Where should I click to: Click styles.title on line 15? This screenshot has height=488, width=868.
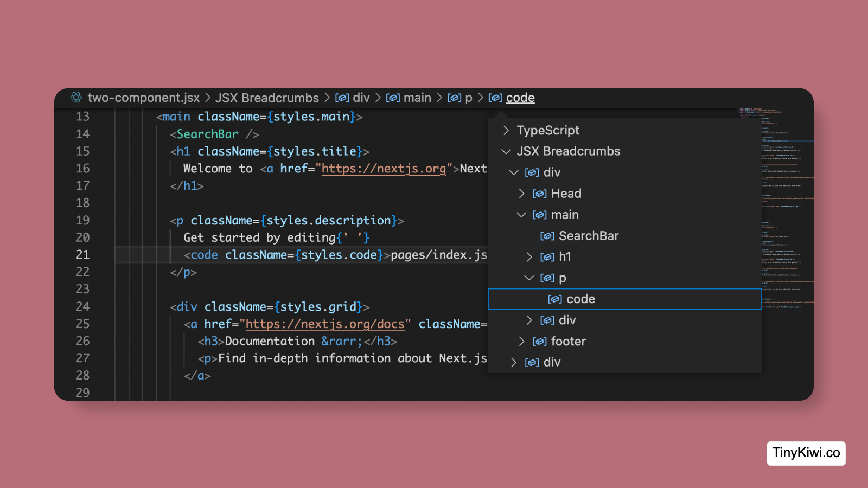click(315, 151)
